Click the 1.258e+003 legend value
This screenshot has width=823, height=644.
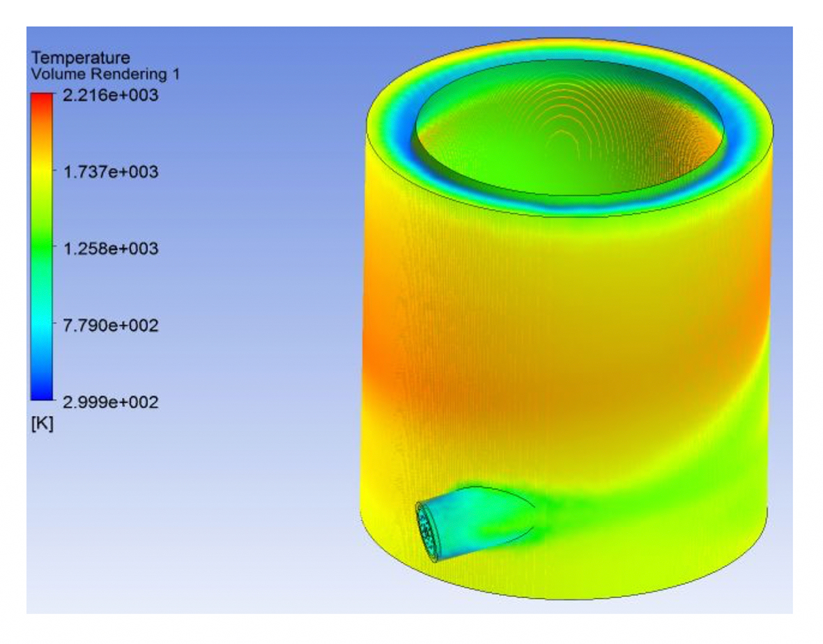[x=109, y=248]
